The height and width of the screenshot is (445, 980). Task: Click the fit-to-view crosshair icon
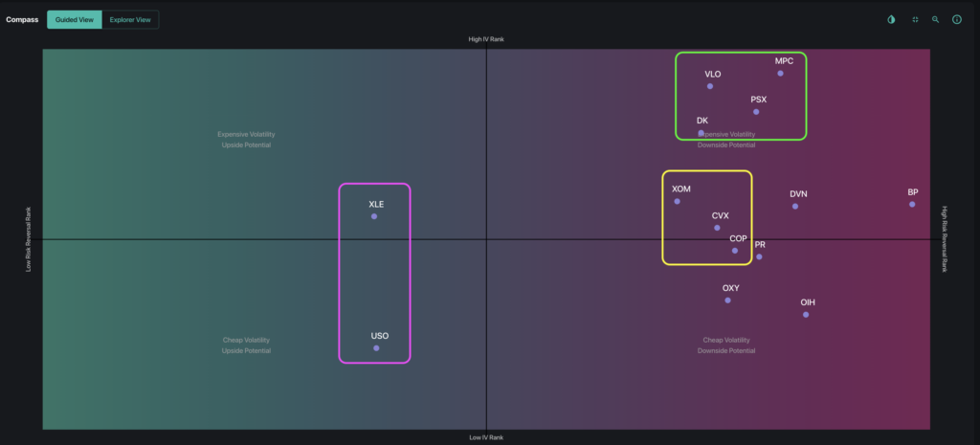[x=915, y=19]
